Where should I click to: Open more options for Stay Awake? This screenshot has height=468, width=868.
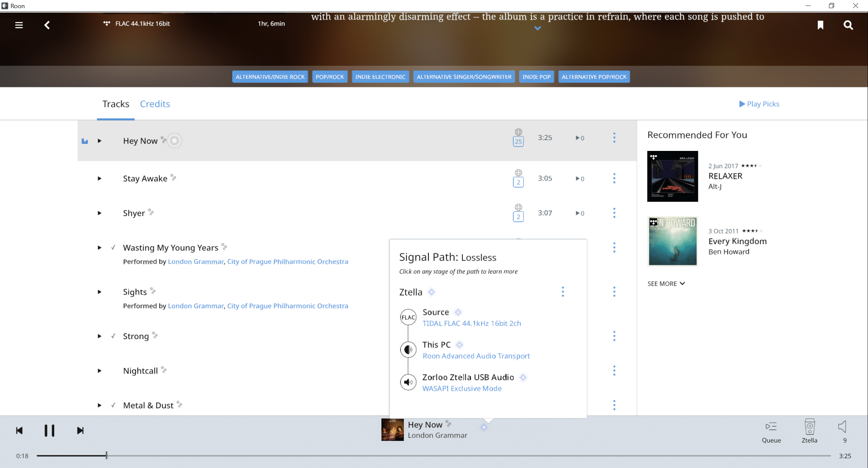point(614,178)
